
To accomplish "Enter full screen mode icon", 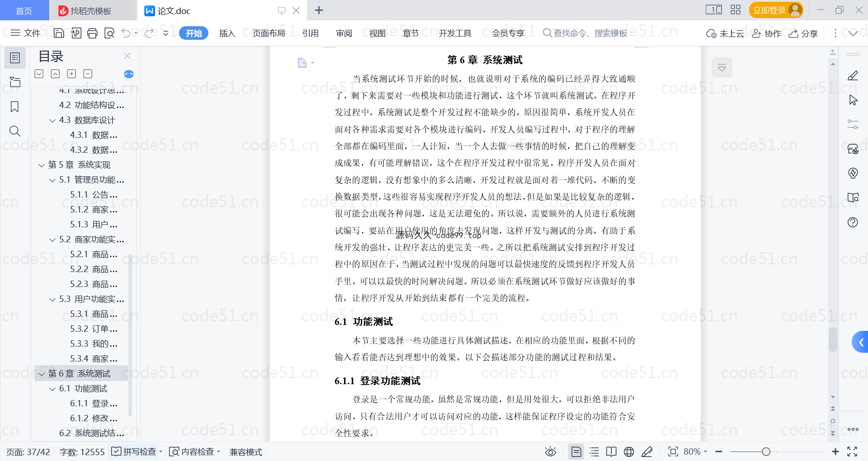I will point(852,452).
